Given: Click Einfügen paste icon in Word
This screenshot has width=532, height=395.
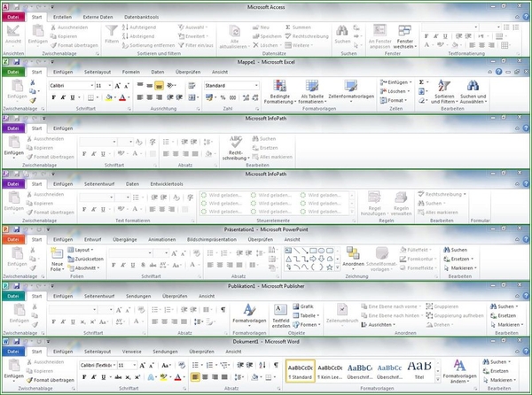Looking at the screenshot, I should [14, 366].
